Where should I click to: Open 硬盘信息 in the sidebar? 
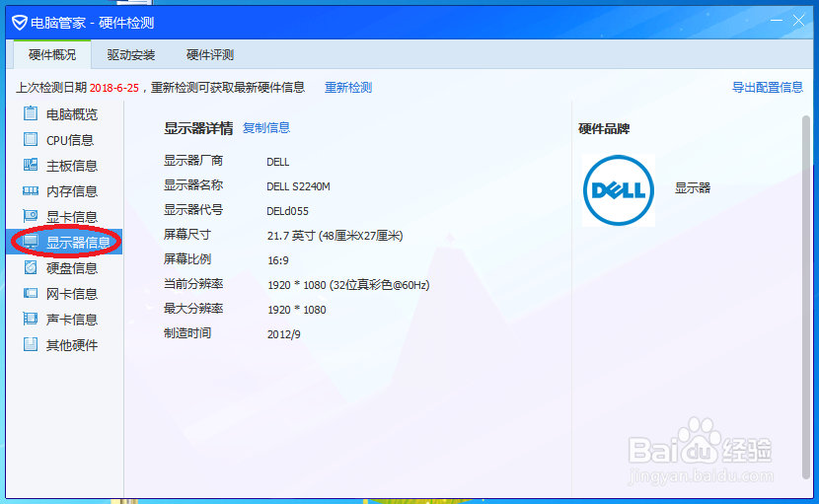(64, 268)
